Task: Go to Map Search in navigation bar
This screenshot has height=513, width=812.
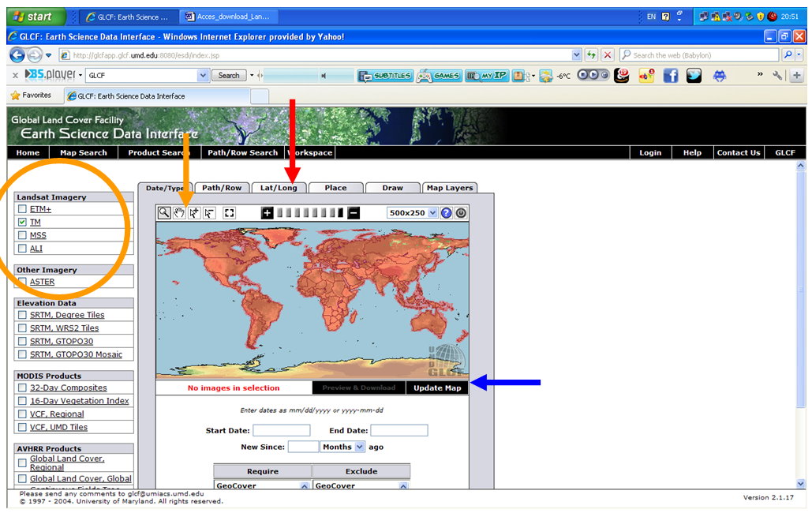Action: 84,152
